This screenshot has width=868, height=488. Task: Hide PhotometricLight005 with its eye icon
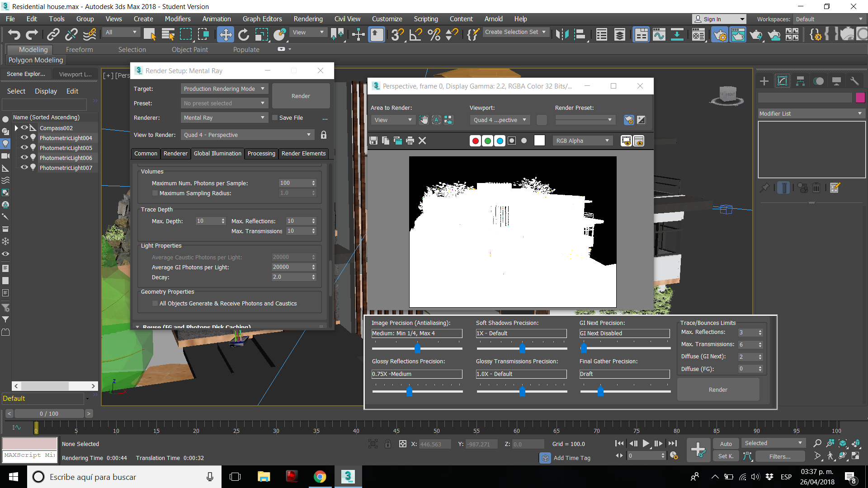coord(24,148)
